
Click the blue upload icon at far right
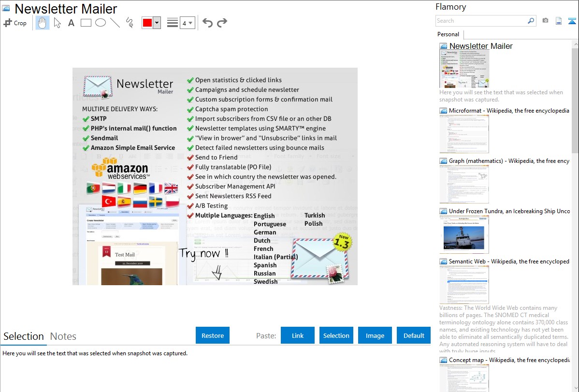point(572,21)
